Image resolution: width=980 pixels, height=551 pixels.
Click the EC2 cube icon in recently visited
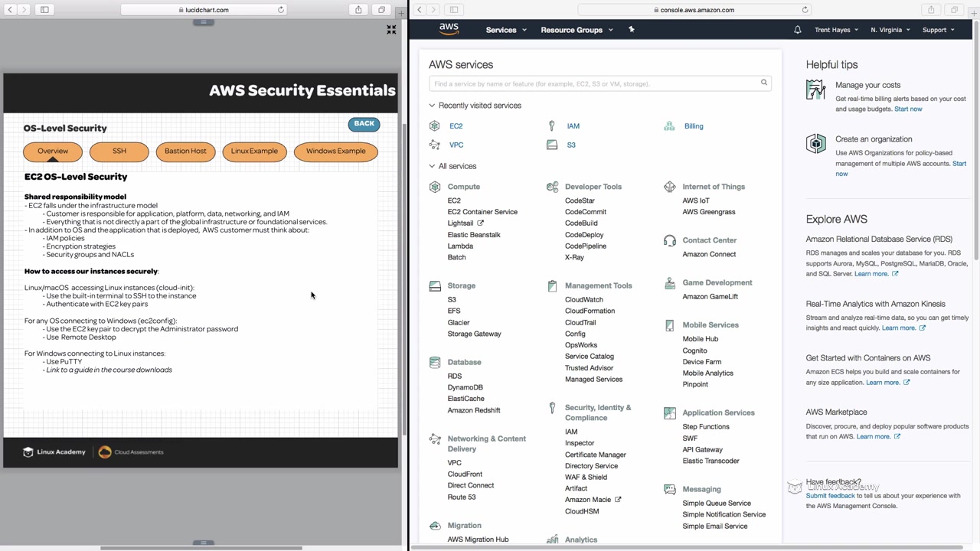point(435,126)
